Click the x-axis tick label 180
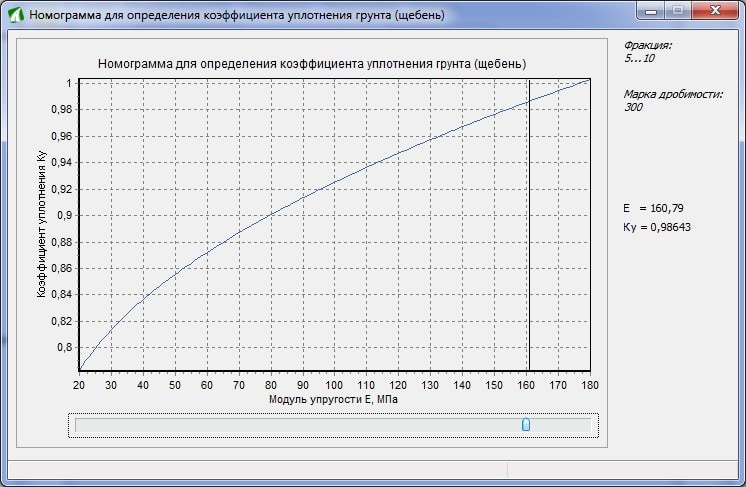Screen dimensions: 746x487 590,385
